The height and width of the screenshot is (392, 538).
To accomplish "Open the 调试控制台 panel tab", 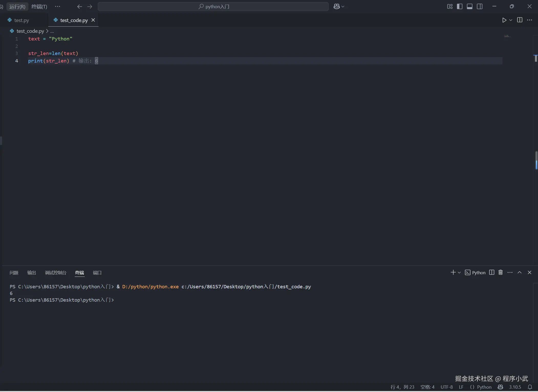I will coord(56,273).
